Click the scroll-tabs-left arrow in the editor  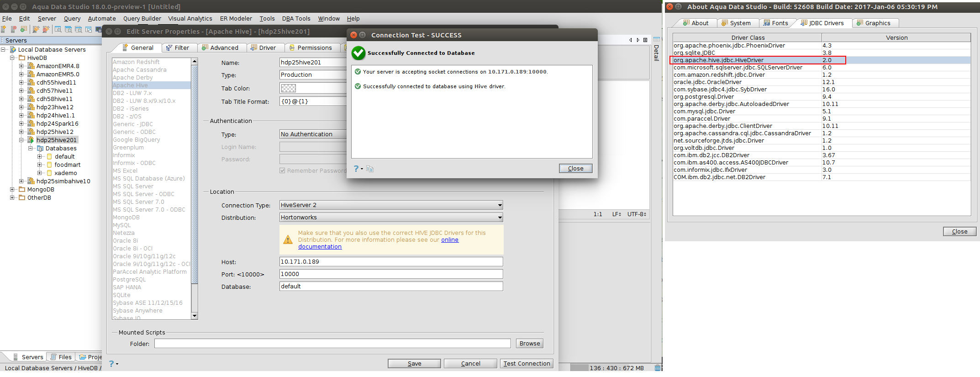[631, 40]
